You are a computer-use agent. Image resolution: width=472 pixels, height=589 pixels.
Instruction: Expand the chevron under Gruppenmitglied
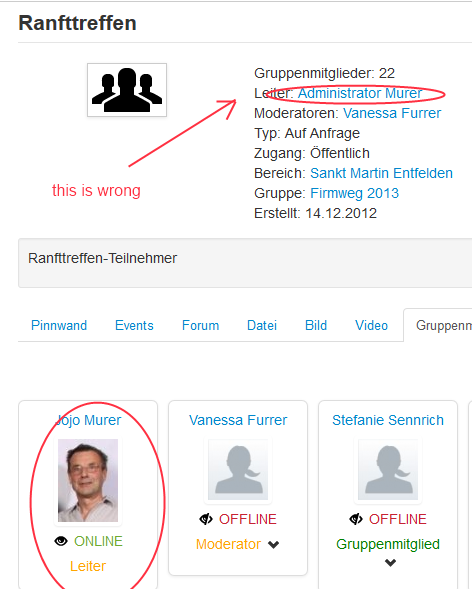[391, 562]
